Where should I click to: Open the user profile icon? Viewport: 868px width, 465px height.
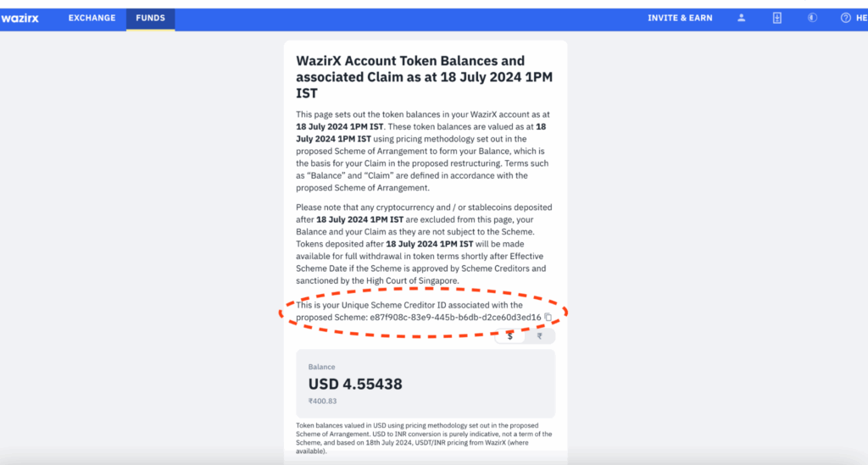point(741,18)
